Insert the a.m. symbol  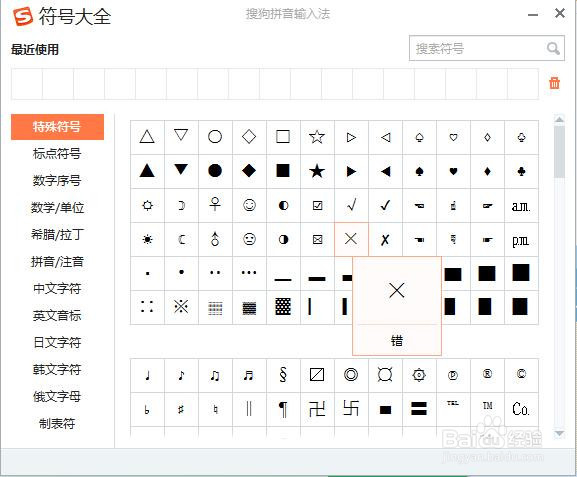pyautogui.click(x=521, y=205)
